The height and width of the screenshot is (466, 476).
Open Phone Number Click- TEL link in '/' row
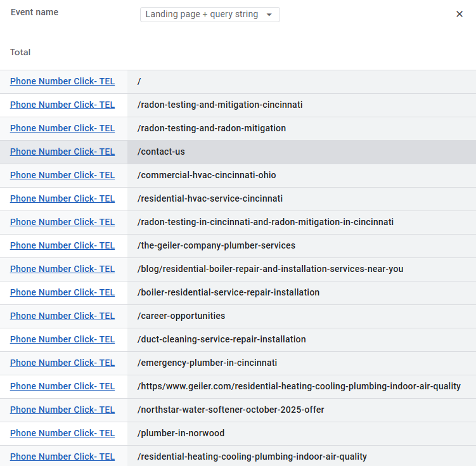pyautogui.click(x=62, y=81)
